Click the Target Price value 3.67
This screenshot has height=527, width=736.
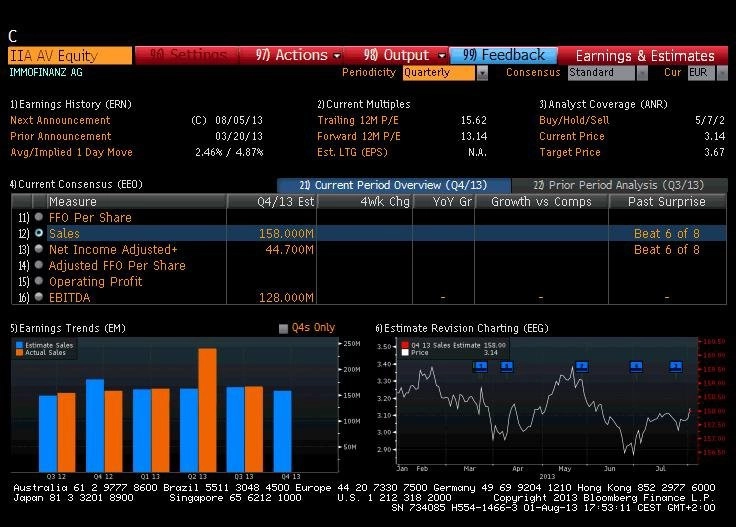tap(714, 153)
